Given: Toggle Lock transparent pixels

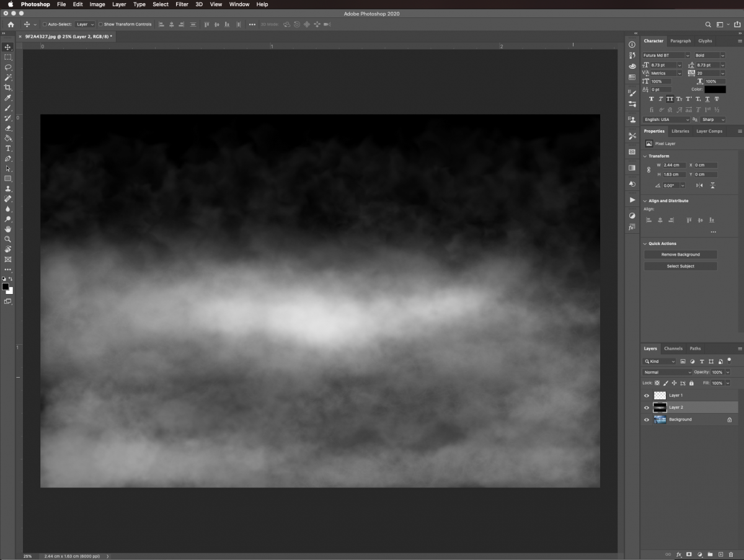Looking at the screenshot, I should coord(657,383).
